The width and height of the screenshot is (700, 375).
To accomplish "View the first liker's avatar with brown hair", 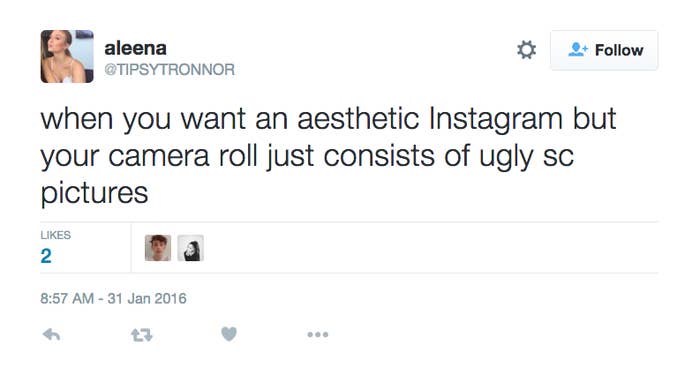I will pos(158,248).
